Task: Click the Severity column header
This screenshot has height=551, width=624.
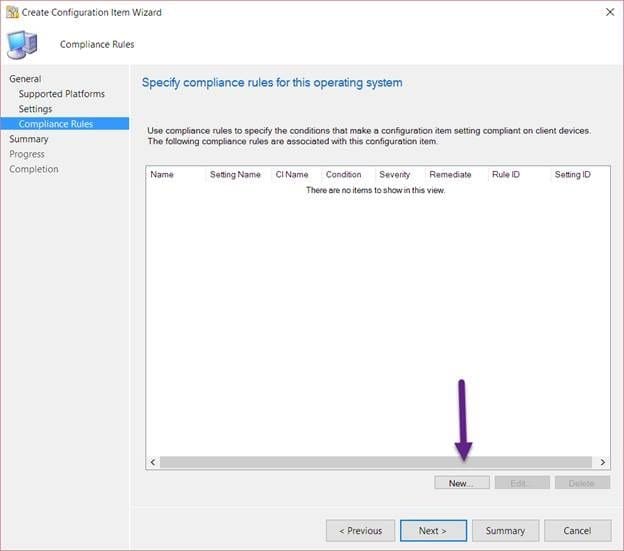Action: (x=400, y=174)
